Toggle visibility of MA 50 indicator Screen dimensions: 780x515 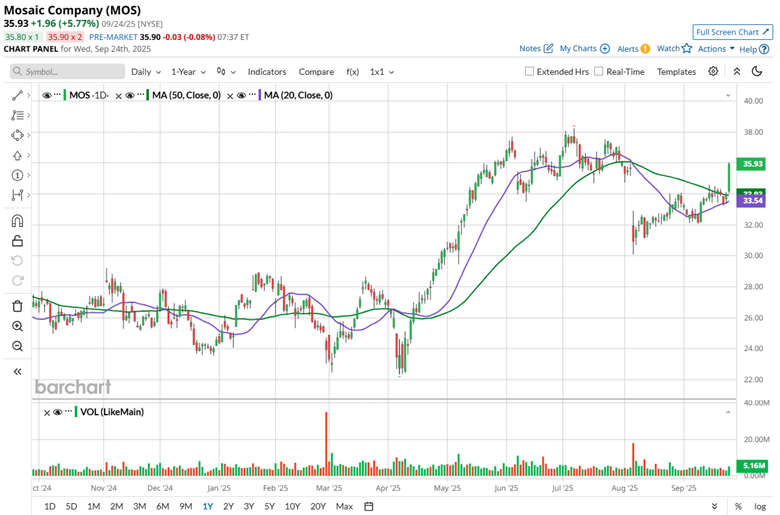coord(130,95)
